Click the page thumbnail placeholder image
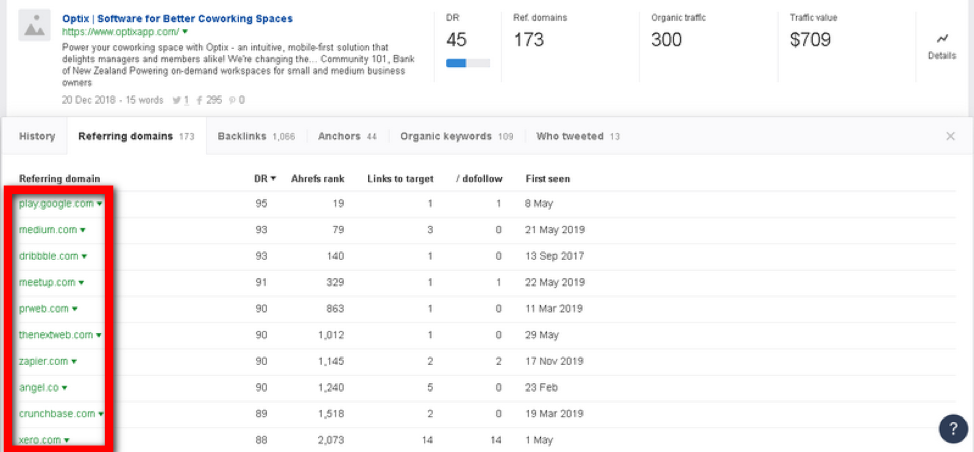 (34, 26)
